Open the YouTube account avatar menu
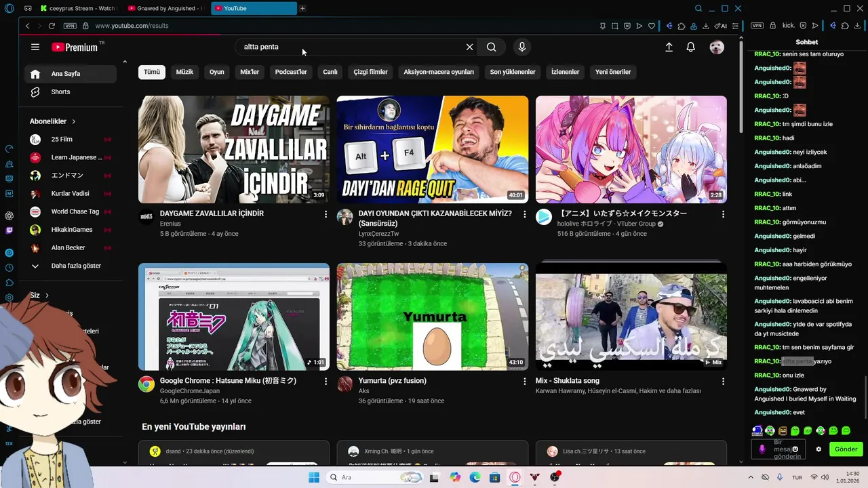868x488 pixels. 717,47
